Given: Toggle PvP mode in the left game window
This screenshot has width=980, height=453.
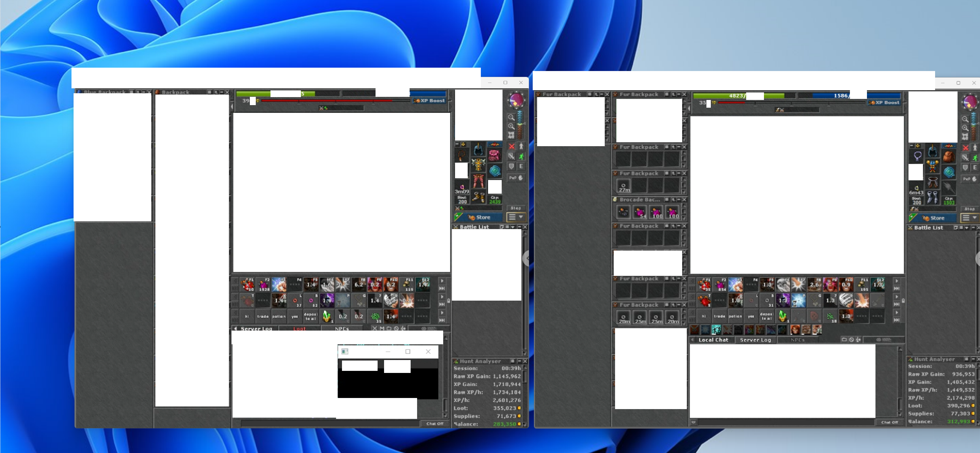Looking at the screenshot, I should point(516,178).
